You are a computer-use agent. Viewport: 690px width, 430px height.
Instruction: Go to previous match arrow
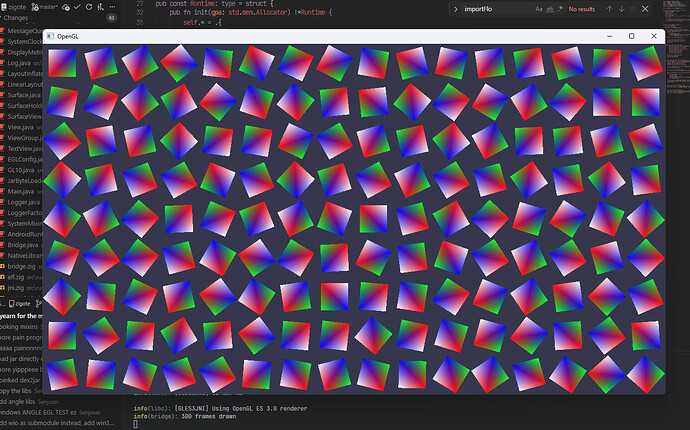(x=609, y=9)
